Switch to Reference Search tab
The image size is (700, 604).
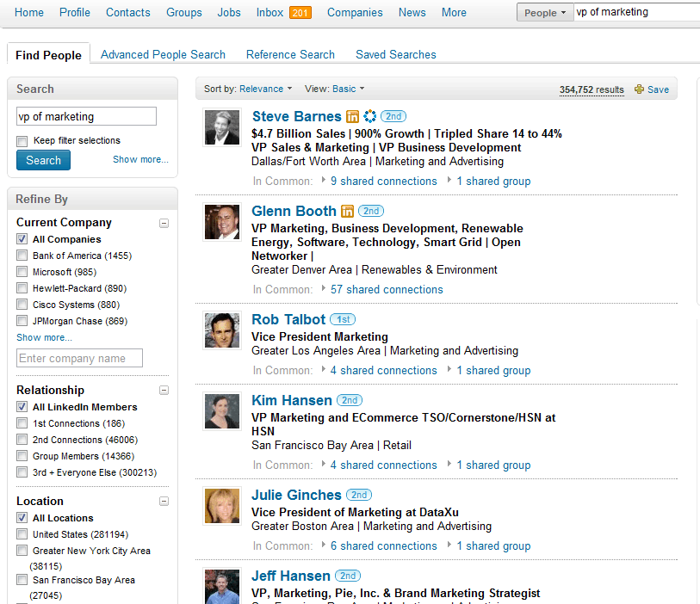pos(290,54)
